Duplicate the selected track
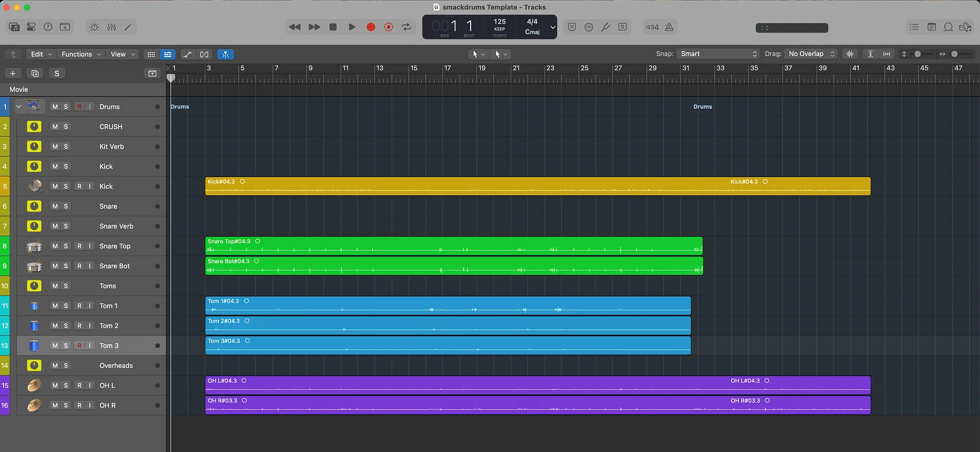 [35, 73]
